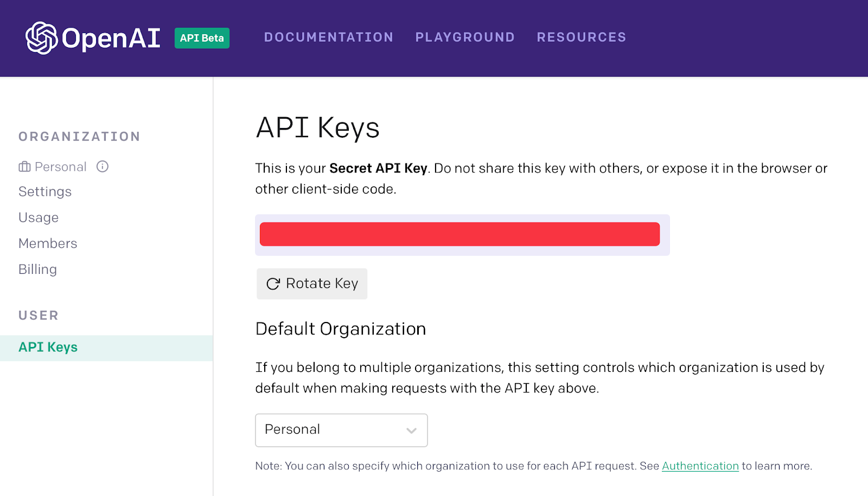The width and height of the screenshot is (868, 496).
Task: Select API Keys under User
Action: (x=48, y=347)
